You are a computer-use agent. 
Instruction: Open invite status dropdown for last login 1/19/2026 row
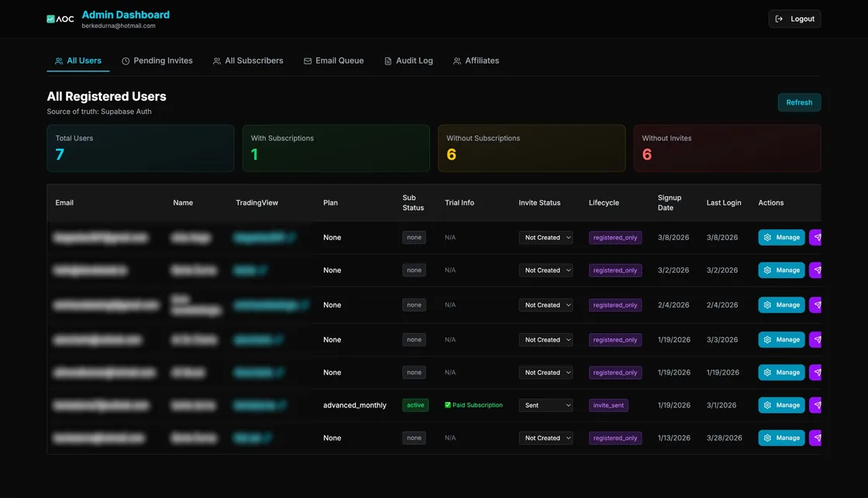(x=546, y=373)
